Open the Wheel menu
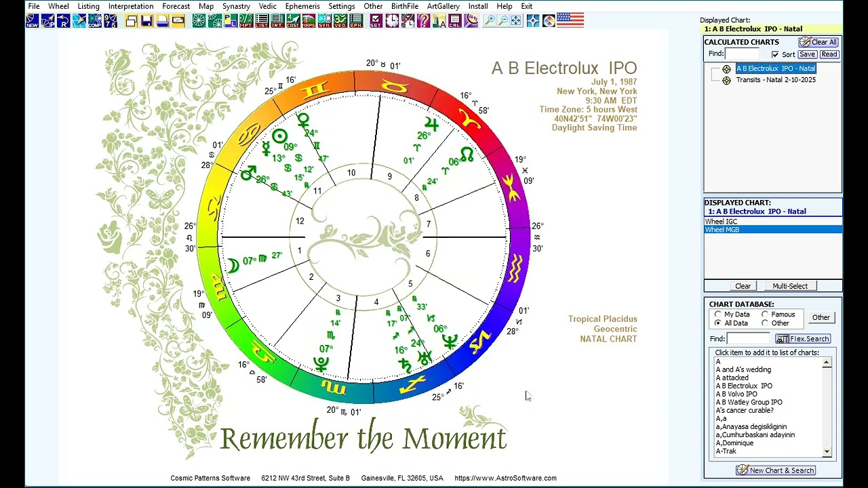The image size is (868, 488). point(58,6)
